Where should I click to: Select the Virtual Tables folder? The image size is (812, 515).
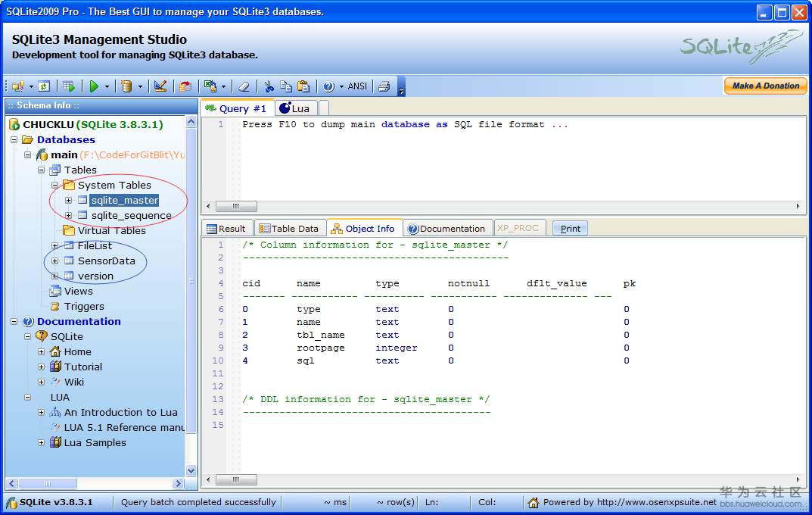coord(111,230)
